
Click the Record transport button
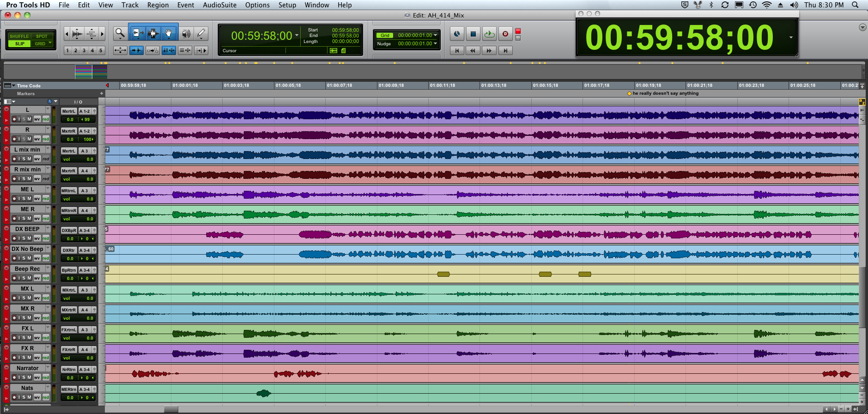tap(505, 34)
